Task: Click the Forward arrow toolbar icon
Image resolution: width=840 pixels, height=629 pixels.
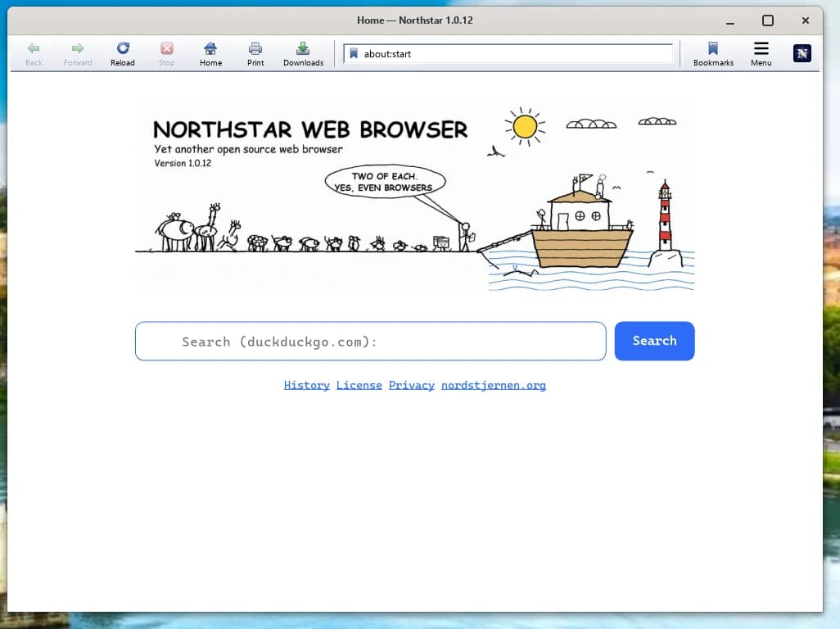Action: point(78,49)
